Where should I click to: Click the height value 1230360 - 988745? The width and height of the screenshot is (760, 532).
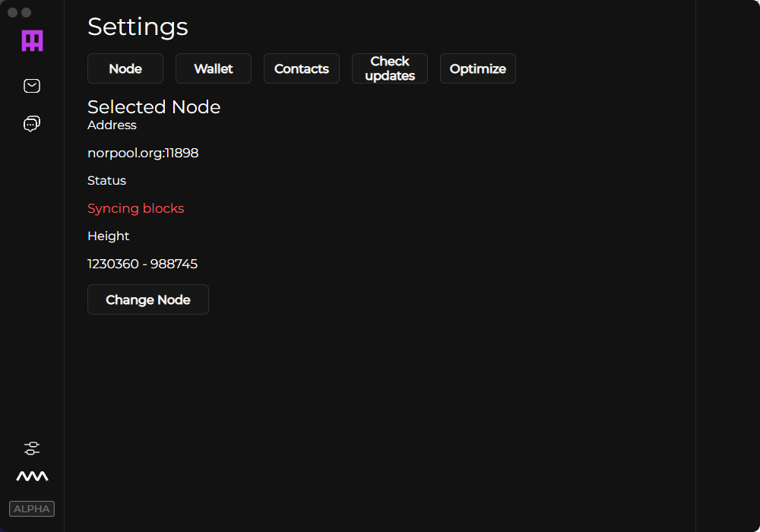pos(142,264)
